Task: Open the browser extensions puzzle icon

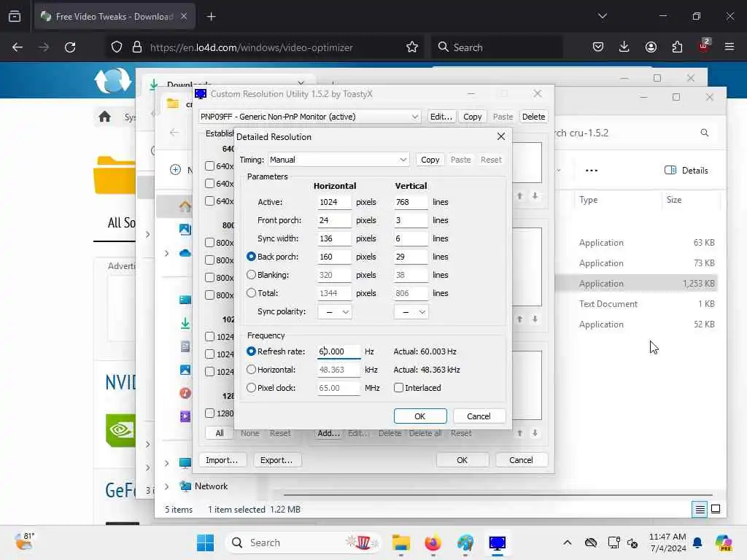Action: [677, 47]
